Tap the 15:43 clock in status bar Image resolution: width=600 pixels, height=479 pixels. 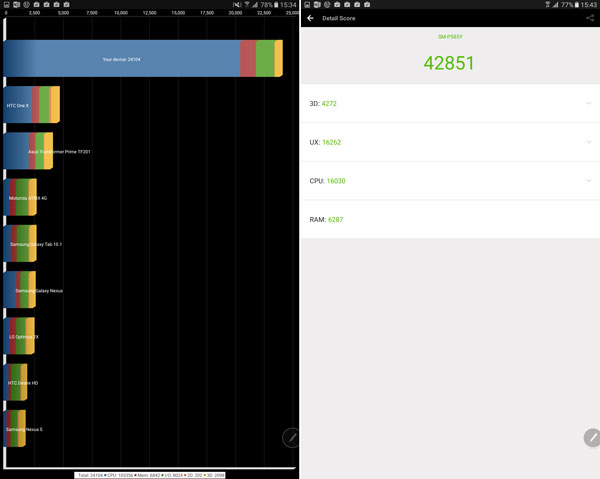590,5
